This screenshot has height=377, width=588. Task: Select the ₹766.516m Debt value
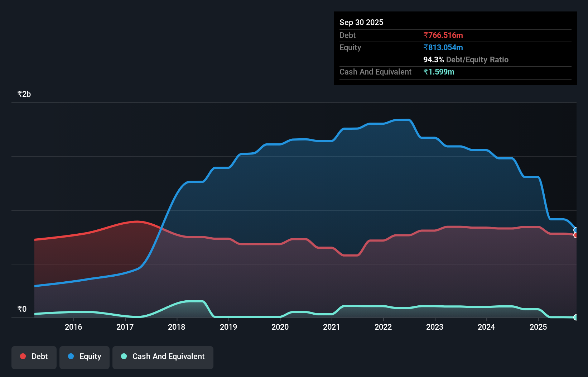coord(443,35)
